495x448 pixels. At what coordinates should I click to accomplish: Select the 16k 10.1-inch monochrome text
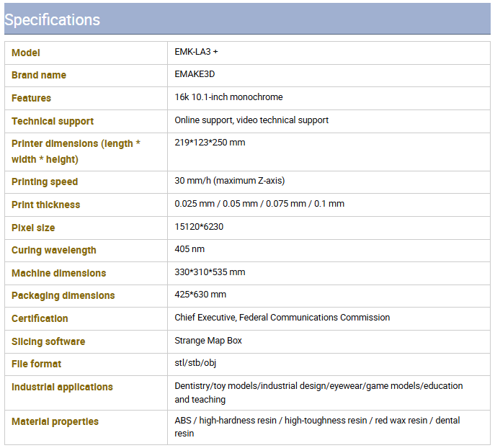click(x=228, y=97)
